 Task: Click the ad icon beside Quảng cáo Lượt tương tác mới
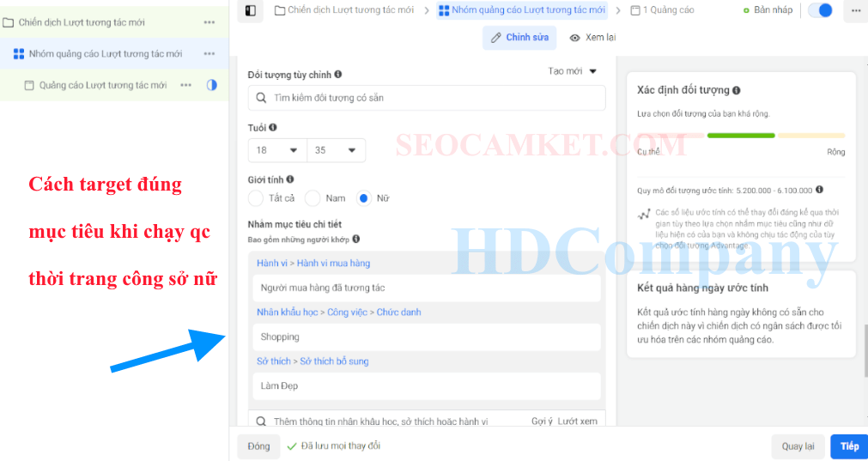[29, 85]
